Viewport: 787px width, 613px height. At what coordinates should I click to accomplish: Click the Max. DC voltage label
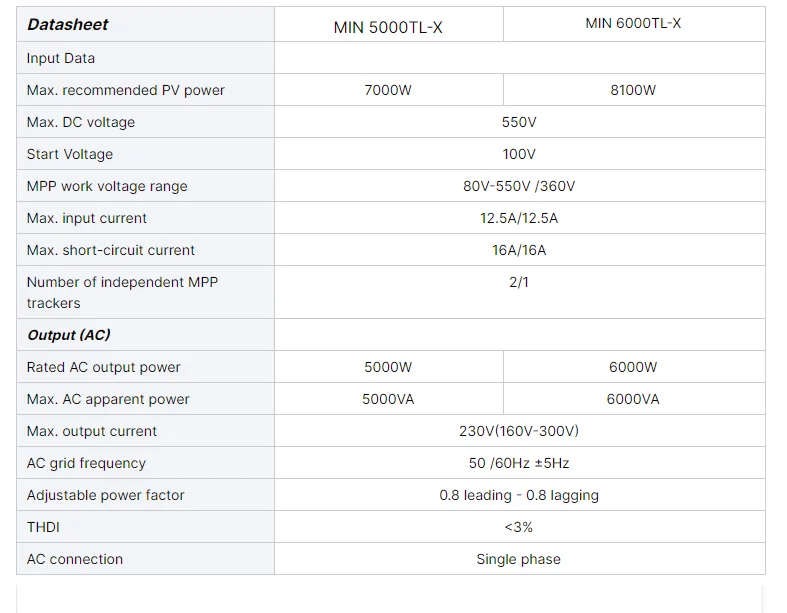point(81,122)
